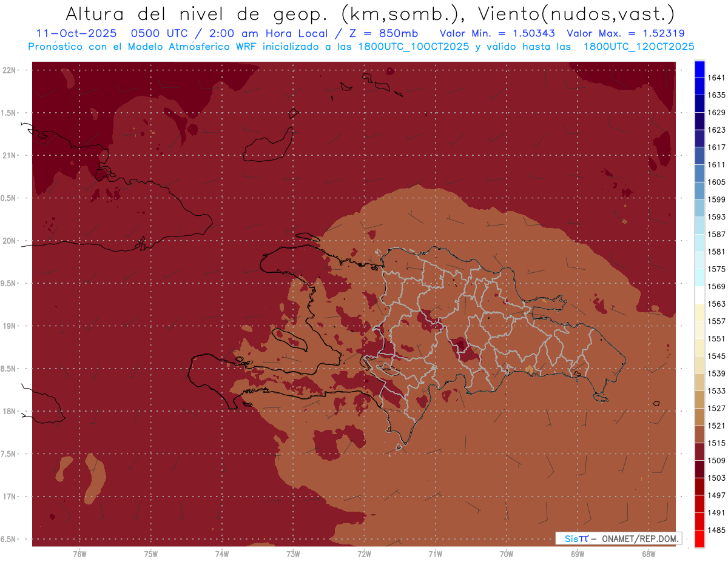Select the longitude label 71W

(x=435, y=554)
